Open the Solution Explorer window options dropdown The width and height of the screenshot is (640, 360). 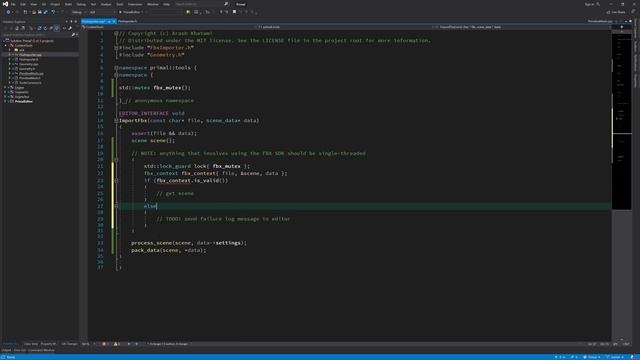click(67, 21)
